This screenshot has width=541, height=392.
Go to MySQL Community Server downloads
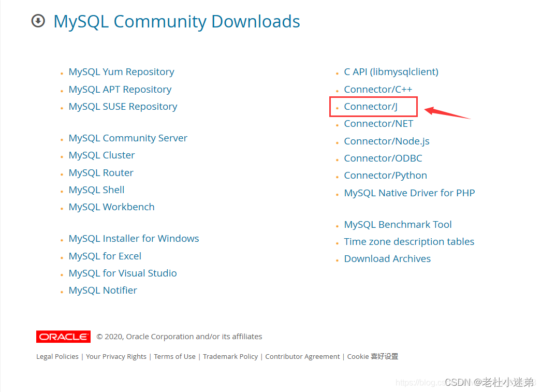[128, 138]
